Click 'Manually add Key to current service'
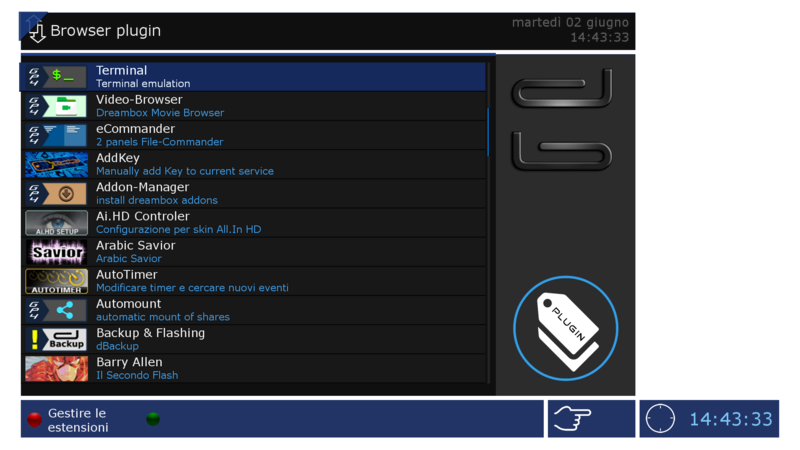Viewport: 800px width, 450px height. [x=185, y=171]
